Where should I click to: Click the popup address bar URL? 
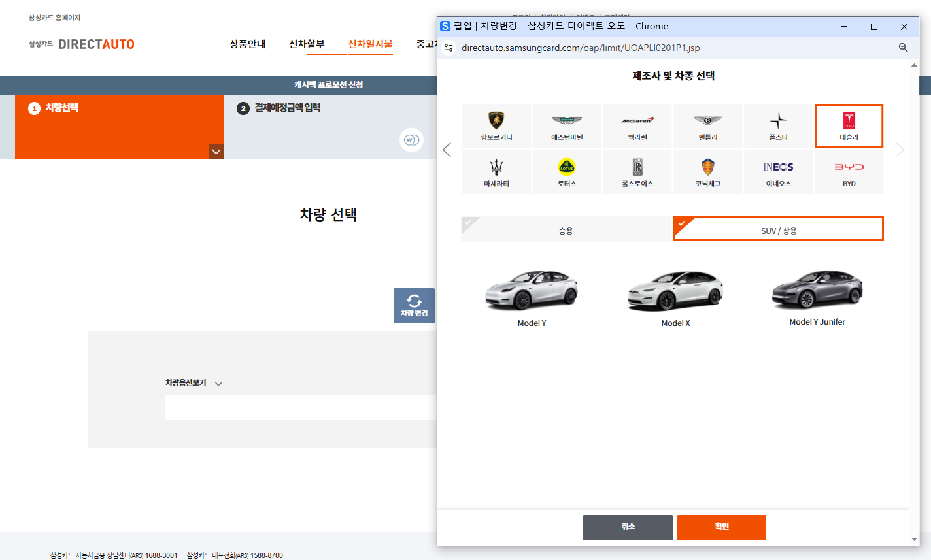(x=581, y=48)
